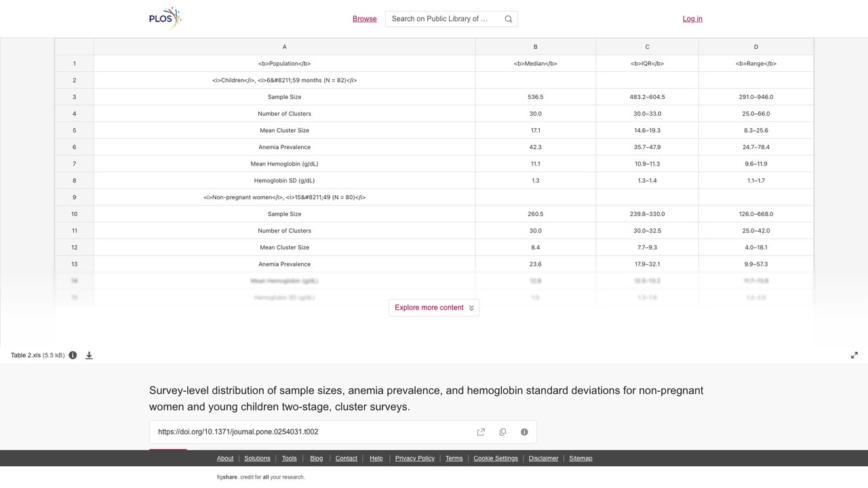Select column D header
The height and width of the screenshot is (488, 868).
(x=756, y=47)
